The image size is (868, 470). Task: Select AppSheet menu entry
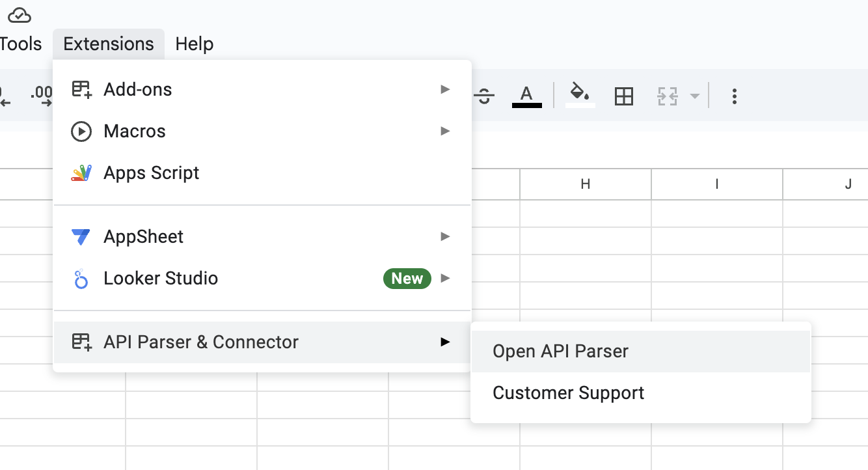pos(262,236)
